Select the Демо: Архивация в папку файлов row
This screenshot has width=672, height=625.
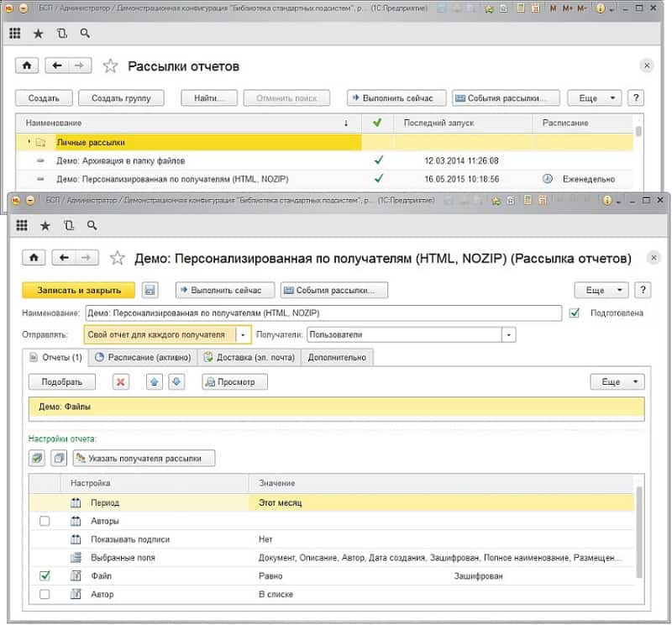pos(324,160)
